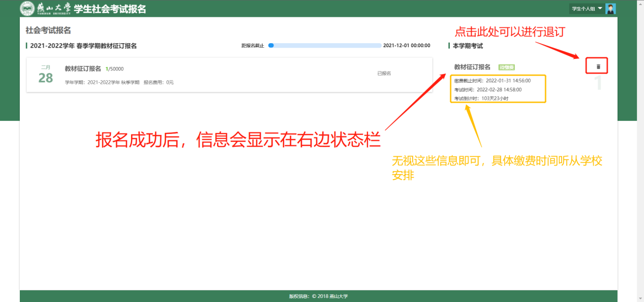
Task: Click the scrollbar down arrow
Action: pos(640,298)
